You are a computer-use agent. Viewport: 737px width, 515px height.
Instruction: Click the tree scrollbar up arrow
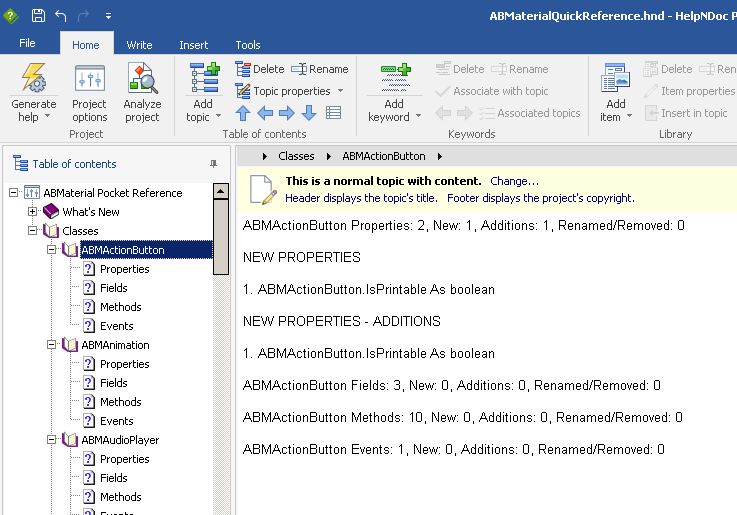click(220, 191)
